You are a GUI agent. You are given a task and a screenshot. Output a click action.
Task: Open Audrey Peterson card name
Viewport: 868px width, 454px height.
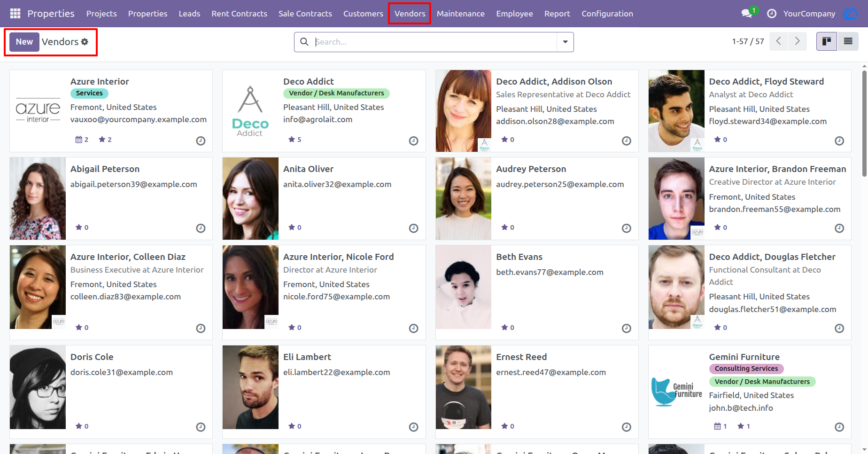(531, 169)
